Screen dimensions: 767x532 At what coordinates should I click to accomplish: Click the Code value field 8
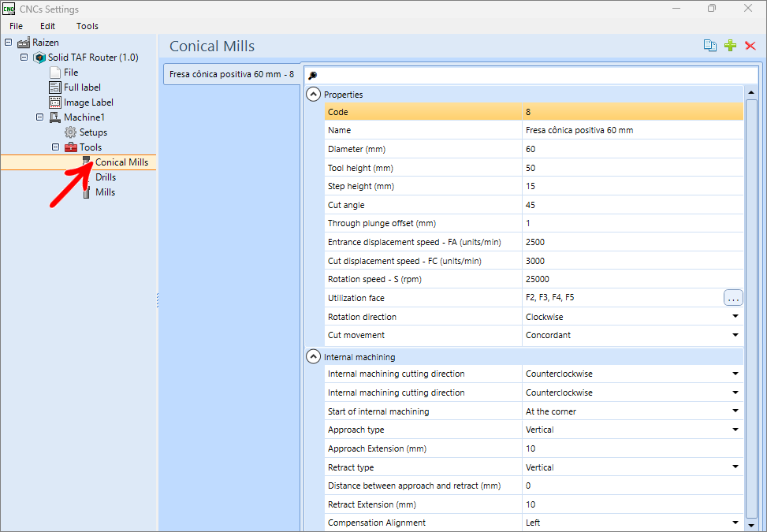[632, 112]
